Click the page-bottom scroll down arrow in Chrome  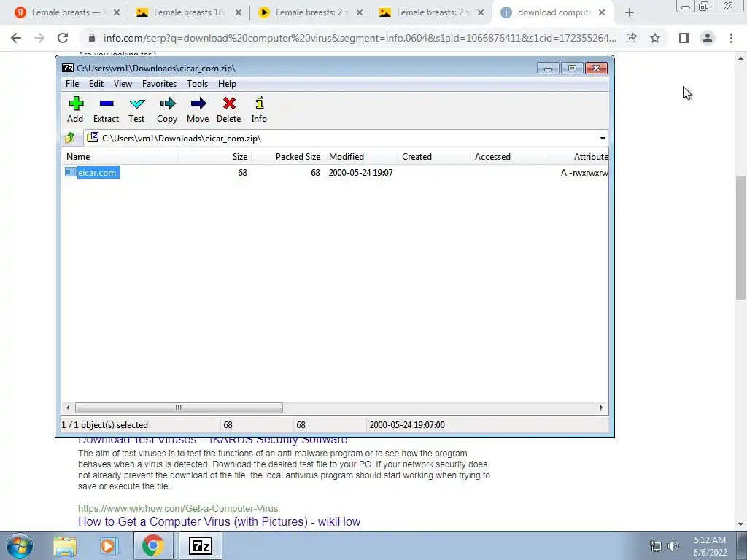pyautogui.click(x=740, y=524)
